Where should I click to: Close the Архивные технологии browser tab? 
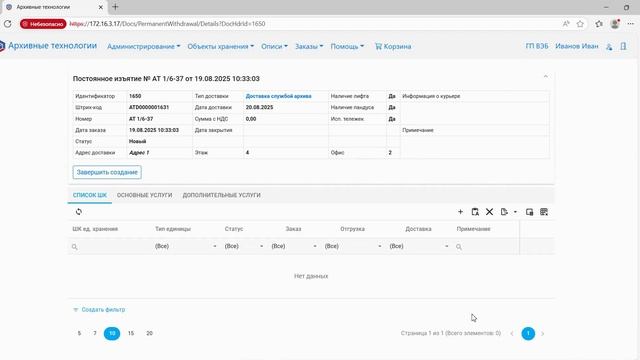(101, 7)
